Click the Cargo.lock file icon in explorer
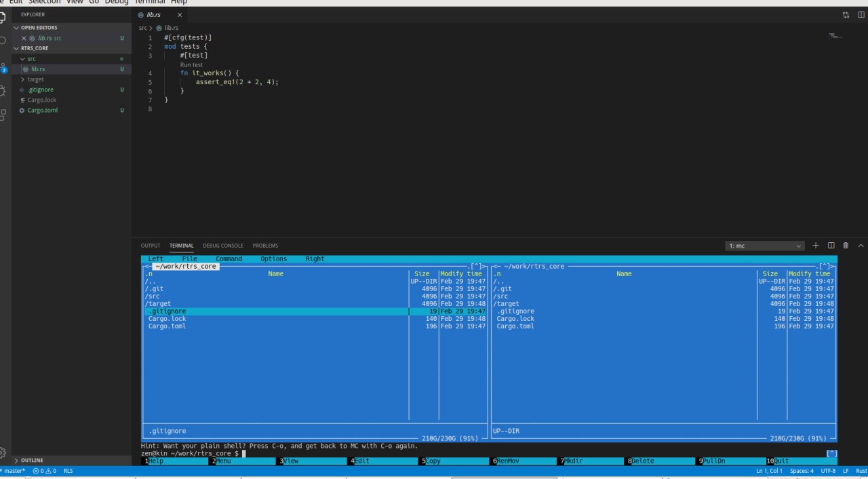 pos(22,100)
